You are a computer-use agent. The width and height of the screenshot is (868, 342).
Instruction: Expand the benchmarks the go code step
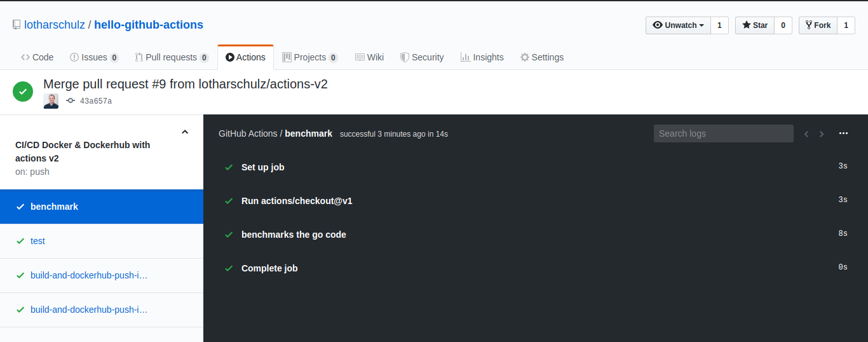pos(294,235)
